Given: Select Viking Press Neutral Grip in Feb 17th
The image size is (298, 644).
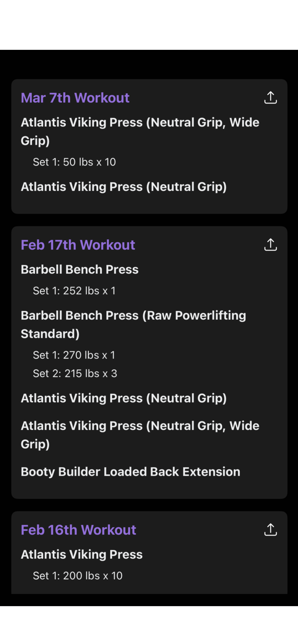Looking at the screenshot, I should (124, 398).
